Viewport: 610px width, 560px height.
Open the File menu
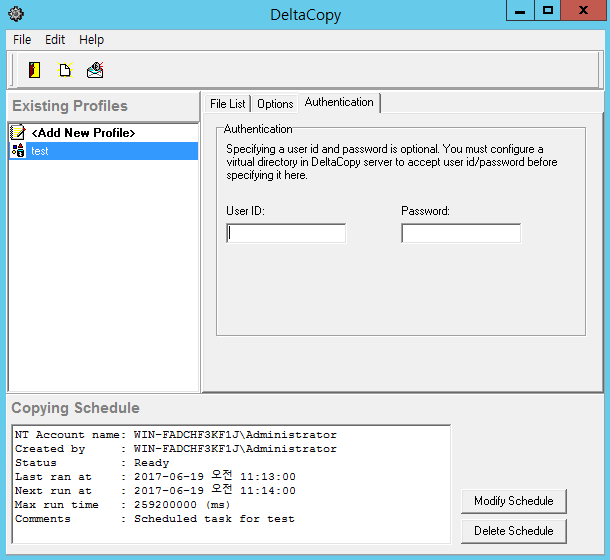[x=22, y=40]
